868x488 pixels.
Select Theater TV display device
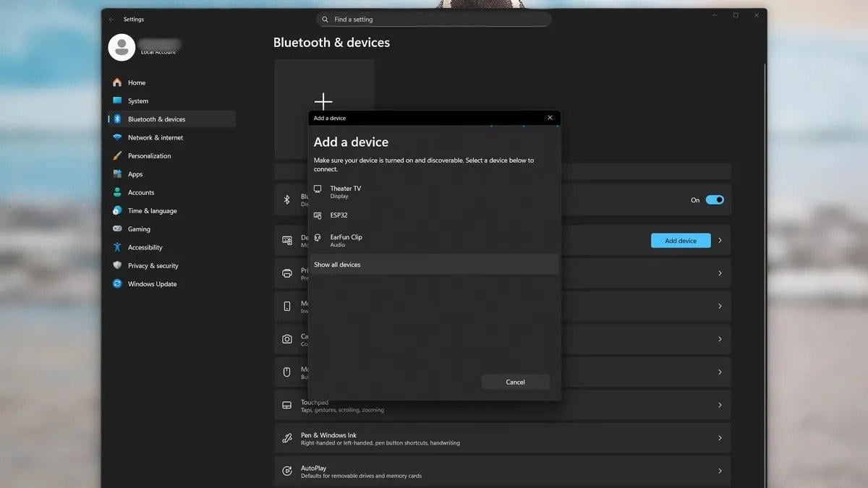[346, 192]
